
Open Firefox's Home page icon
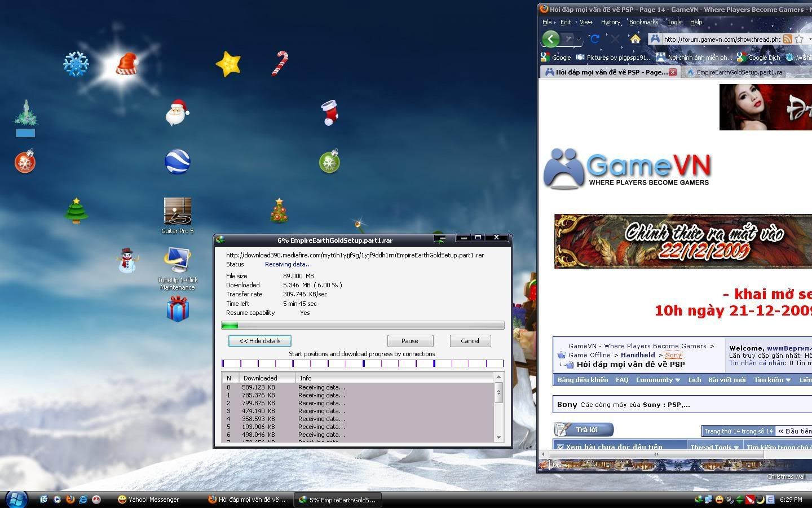coord(635,39)
